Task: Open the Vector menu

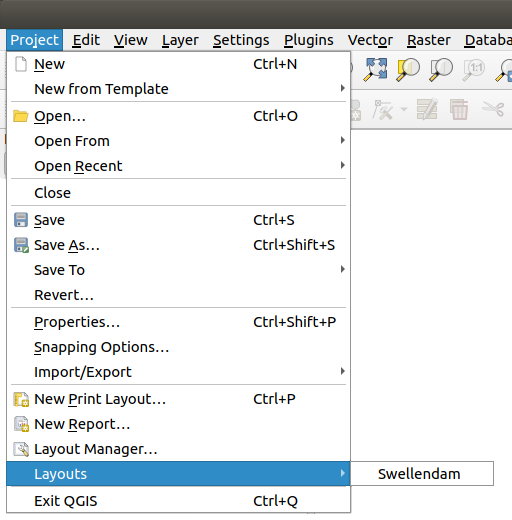Action: 370,40
